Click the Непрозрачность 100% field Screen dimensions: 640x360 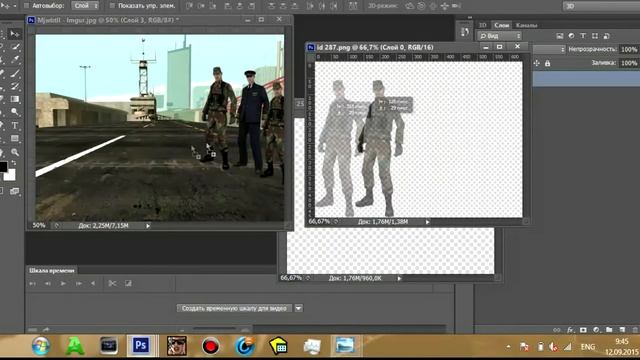629,49
